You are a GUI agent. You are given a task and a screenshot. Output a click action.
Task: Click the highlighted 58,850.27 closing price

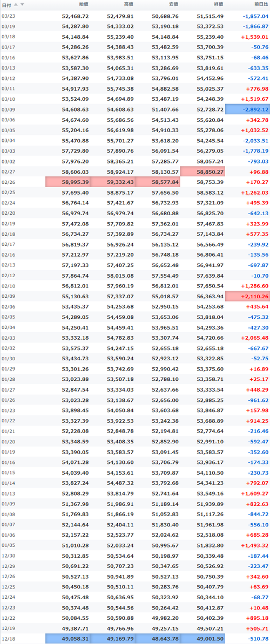click(202, 172)
